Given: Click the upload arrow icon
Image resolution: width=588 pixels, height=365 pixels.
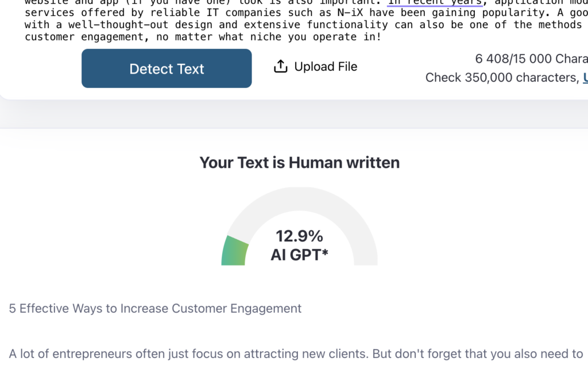Looking at the screenshot, I should 280,67.
